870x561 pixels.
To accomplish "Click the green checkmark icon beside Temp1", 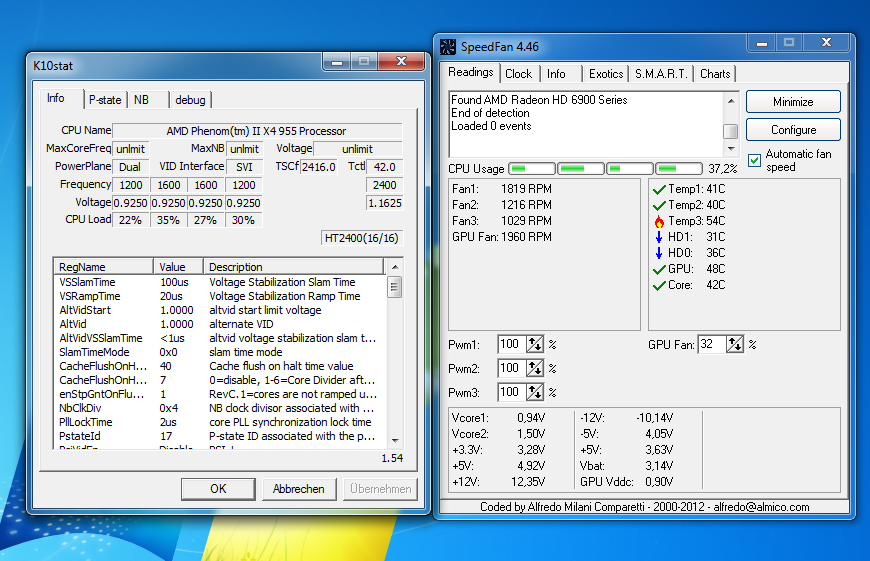I will click(x=659, y=190).
